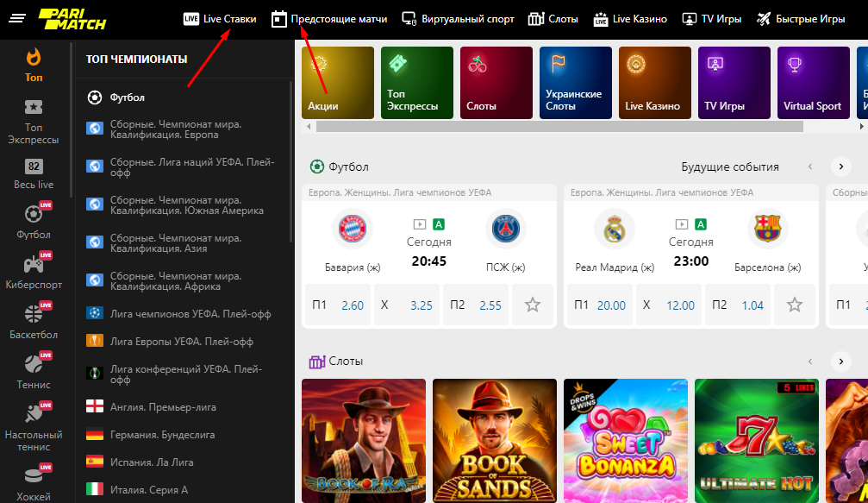Image resolution: width=868 pixels, height=503 pixels.
Task: Click the Реал Мадрид (ж) team crest
Action: [615, 229]
